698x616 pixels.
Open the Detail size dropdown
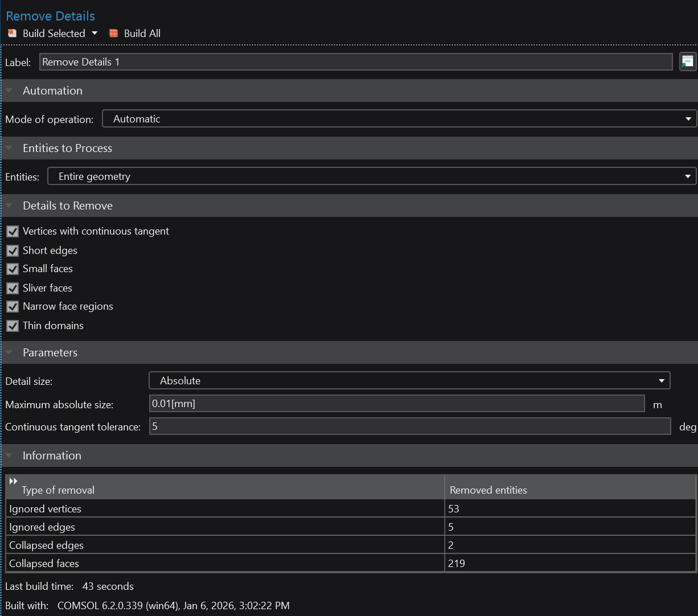409,381
